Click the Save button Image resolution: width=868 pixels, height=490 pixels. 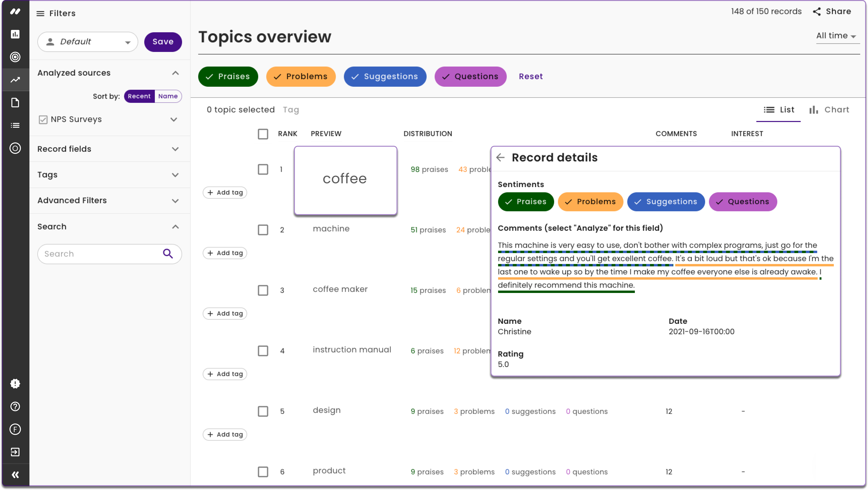(163, 42)
